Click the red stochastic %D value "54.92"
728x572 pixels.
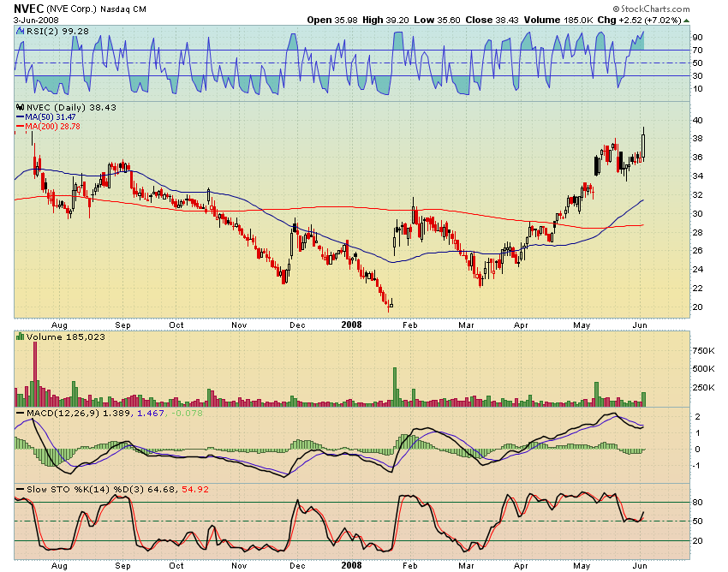pos(195,489)
